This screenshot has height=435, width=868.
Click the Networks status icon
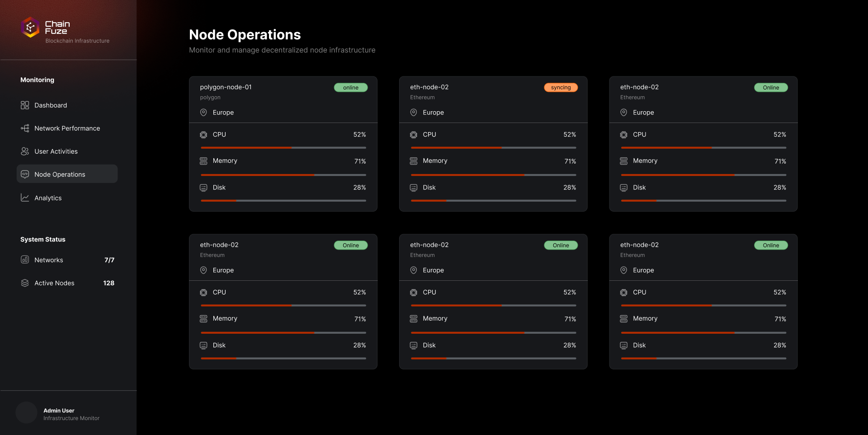[x=25, y=260]
